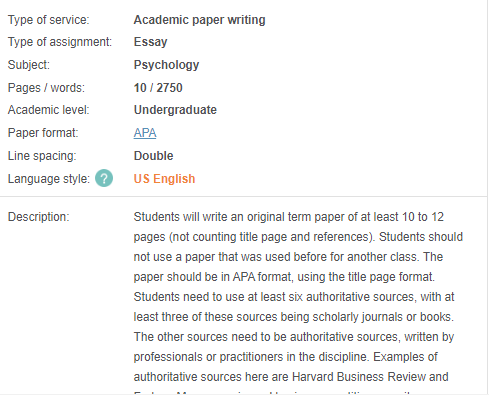
Task: Click the Type of assignment label
Action: pyautogui.click(x=60, y=42)
